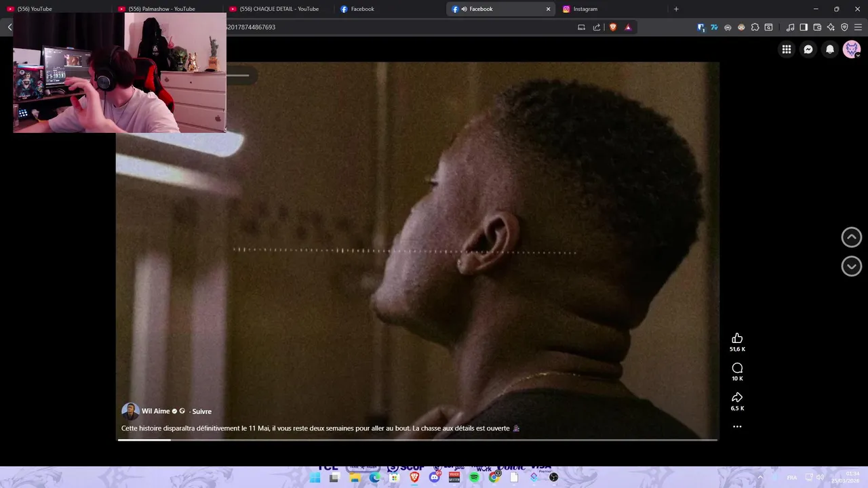Open Brave browser taskbar icon
The width and height of the screenshot is (868, 488).
coord(414,477)
